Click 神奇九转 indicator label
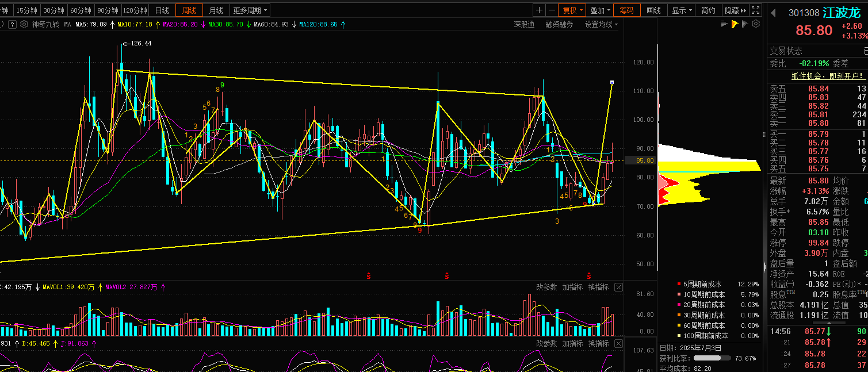 click(45, 24)
